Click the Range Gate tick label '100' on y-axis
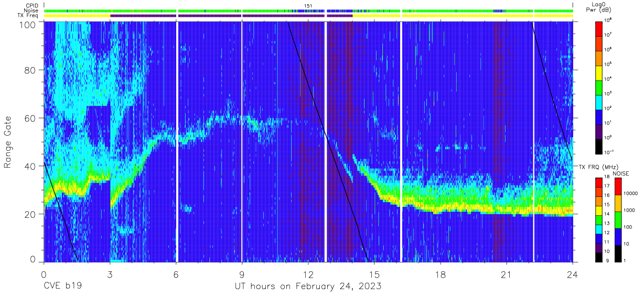This screenshot has height=297, width=644. pyautogui.click(x=27, y=24)
